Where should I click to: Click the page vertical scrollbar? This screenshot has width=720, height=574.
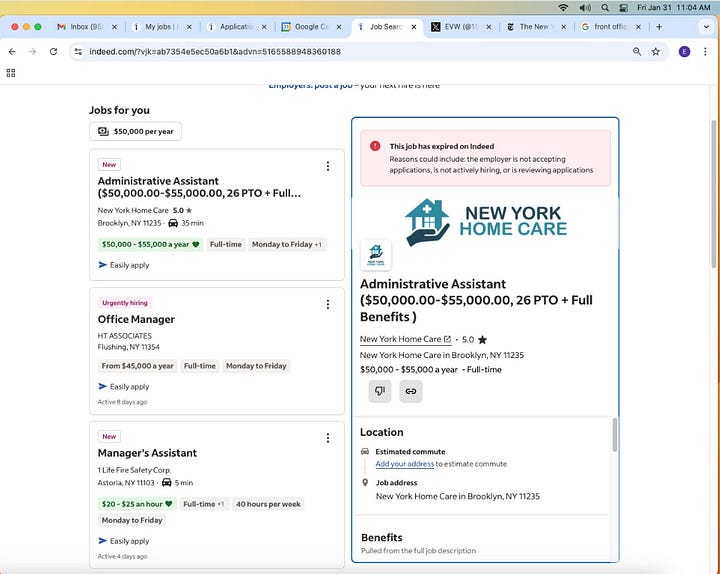[x=713, y=194]
